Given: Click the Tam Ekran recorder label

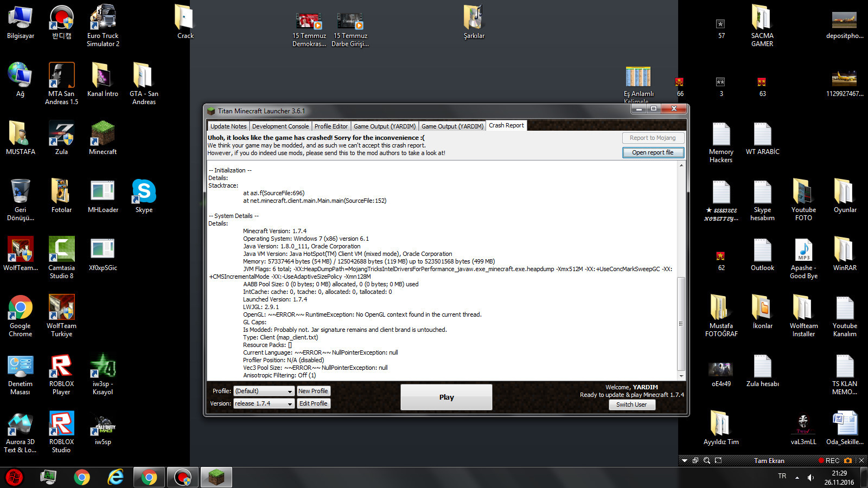Looking at the screenshot, I should click(x=769, y=460).
